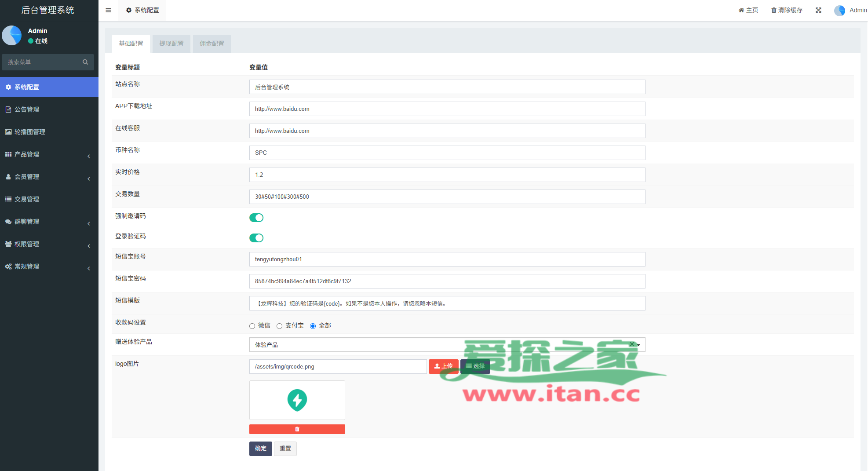Select the 微信 radio button

click(x=252, y=326)
